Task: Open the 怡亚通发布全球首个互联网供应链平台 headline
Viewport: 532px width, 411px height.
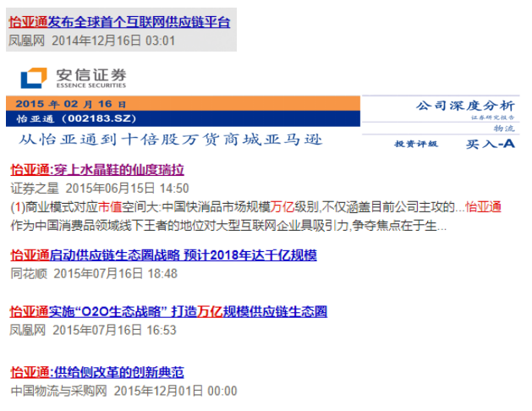Action: [x=119, y=22]
